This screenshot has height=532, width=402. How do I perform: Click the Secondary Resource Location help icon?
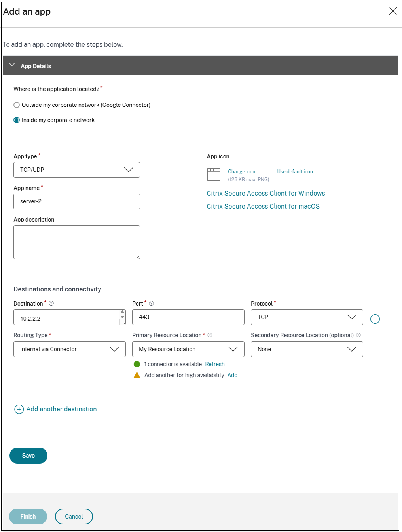pyautogui.click(x=358, y=335)
